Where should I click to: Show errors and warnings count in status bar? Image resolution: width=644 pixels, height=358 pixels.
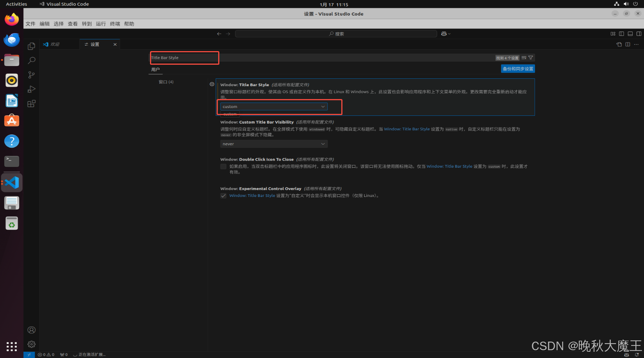click(46, 355)
